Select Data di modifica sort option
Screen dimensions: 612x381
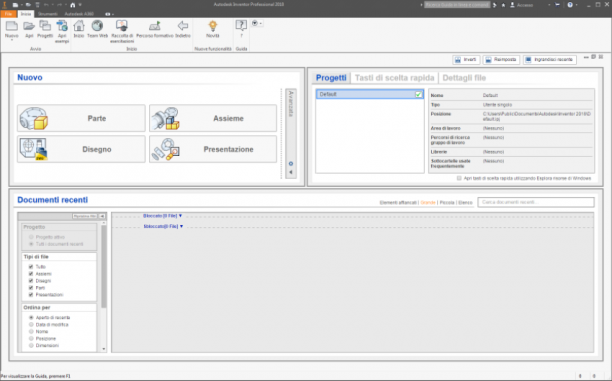click(31, 324)
